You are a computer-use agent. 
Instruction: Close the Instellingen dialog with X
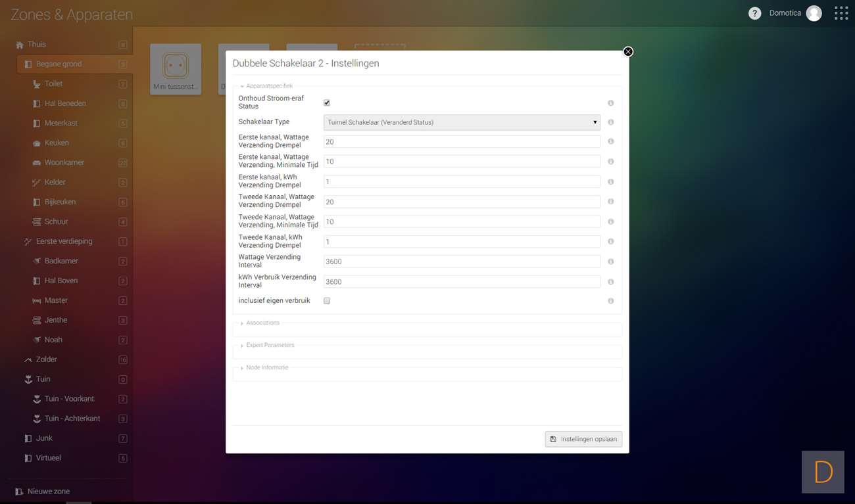(628, 52)
